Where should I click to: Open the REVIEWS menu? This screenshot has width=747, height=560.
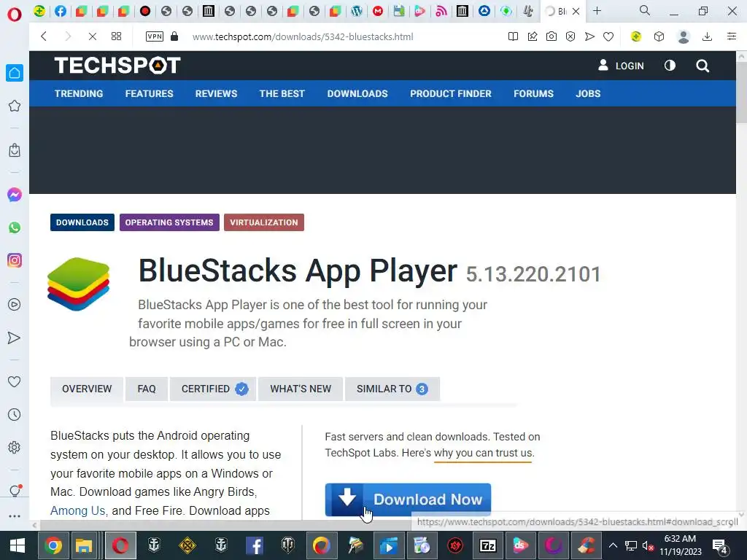click(216, 94)
